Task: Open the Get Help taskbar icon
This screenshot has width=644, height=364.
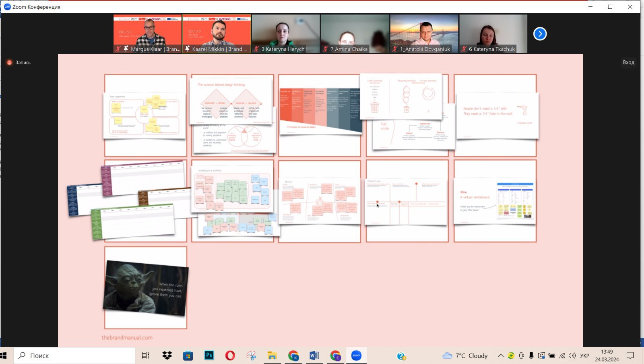Action: pyautogui.click(x=401, y=356)
